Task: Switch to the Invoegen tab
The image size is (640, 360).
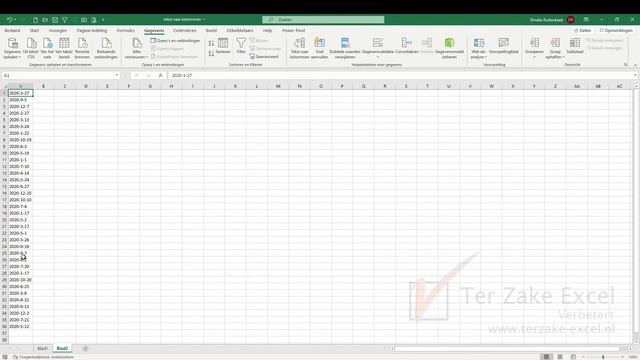Action: click(58, 31)
